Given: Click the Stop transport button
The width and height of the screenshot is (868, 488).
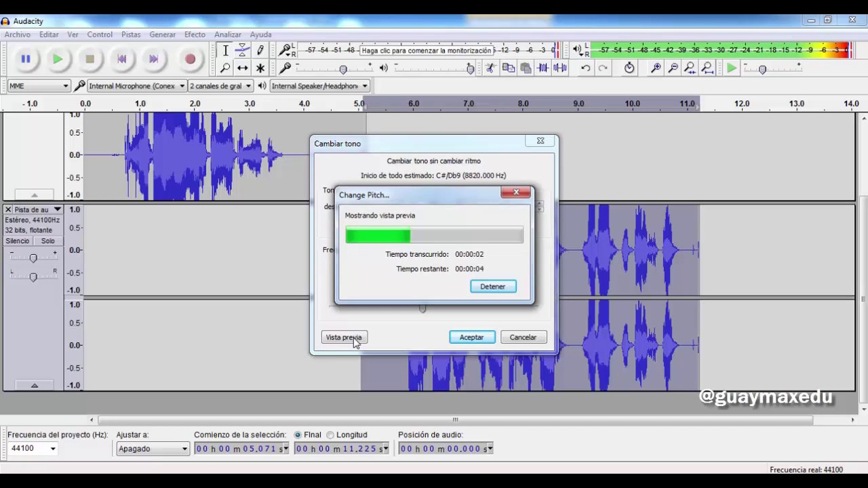Looking at the screenshot, I should (90, 60).
